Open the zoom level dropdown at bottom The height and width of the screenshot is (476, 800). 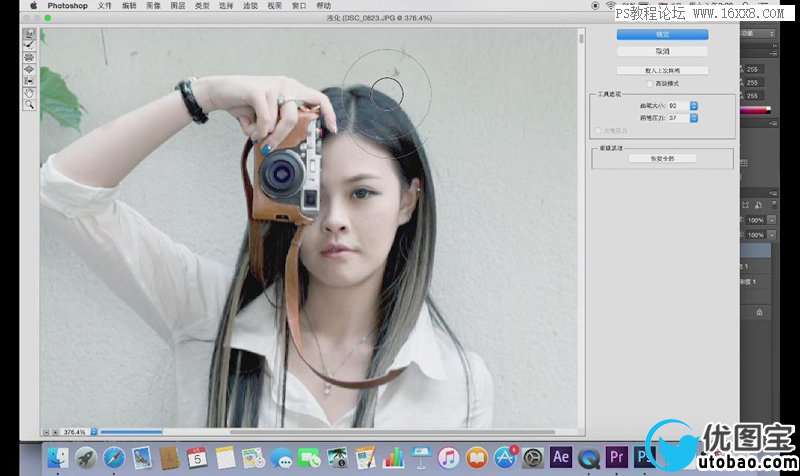[x=94, y=432]
